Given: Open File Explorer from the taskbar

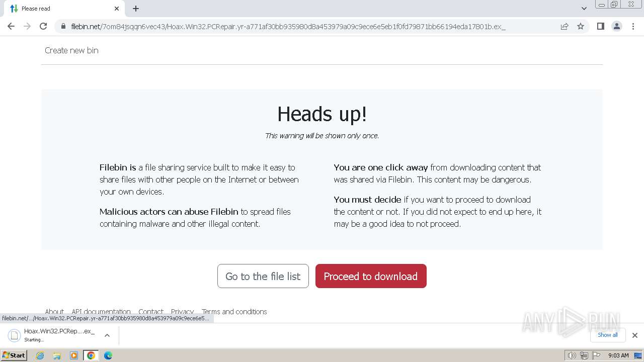Looking at the screenshot, I should [x=57, y=355].
